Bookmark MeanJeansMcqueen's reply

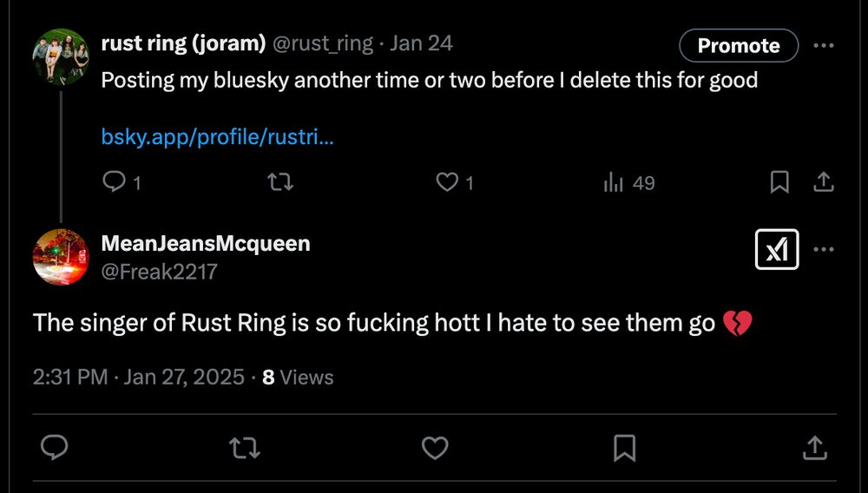click(624, 448)
